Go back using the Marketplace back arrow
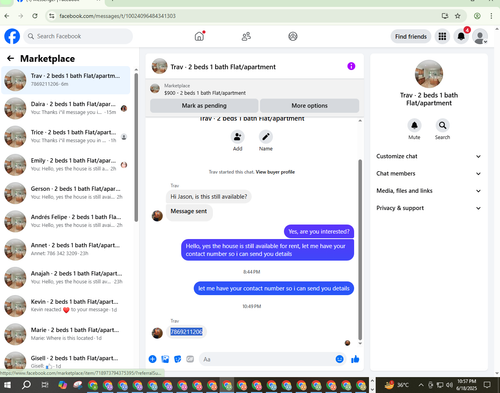This screenshot has height=393, width=500. pos(10,59)
